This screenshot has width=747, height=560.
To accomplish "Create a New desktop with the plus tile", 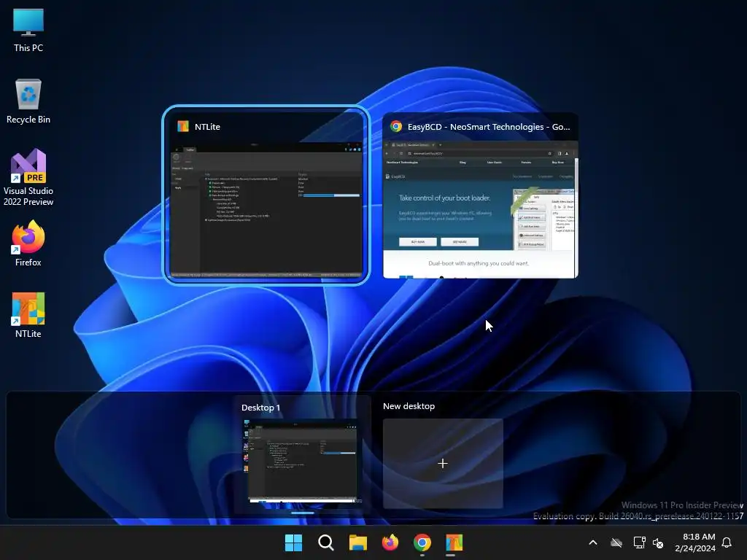I will (x=443, y=463).
